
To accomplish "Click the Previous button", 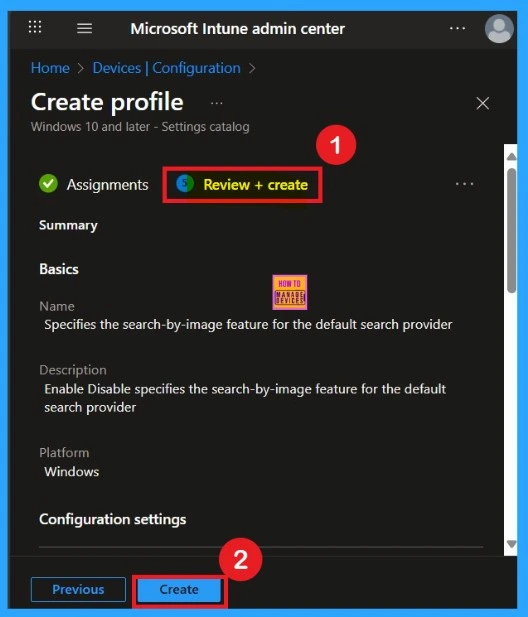I will (78, 589).
